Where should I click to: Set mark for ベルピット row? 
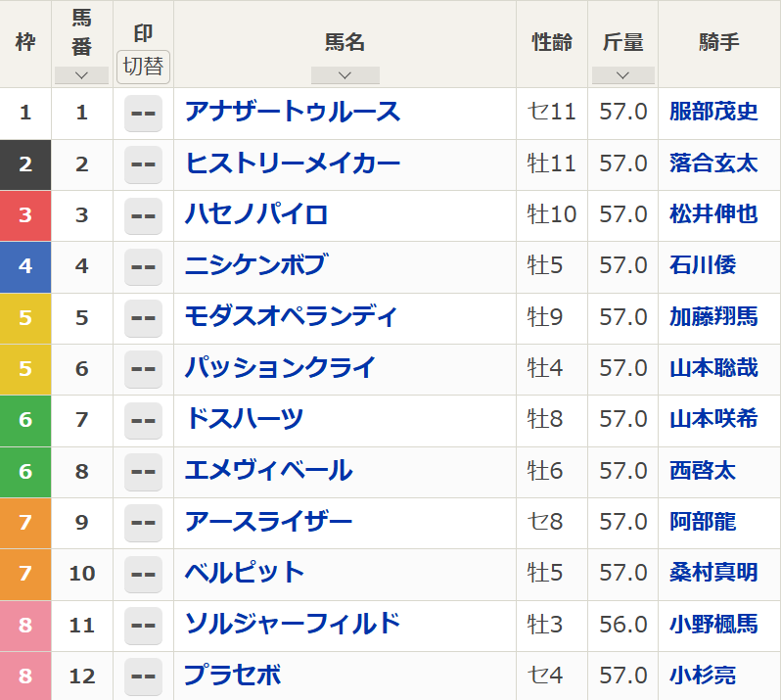[143, 574]
